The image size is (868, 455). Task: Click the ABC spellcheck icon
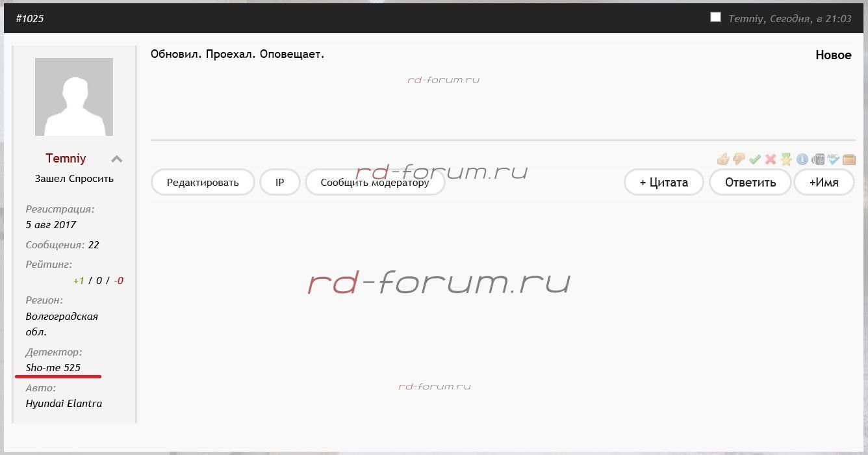tap(834, 159)
